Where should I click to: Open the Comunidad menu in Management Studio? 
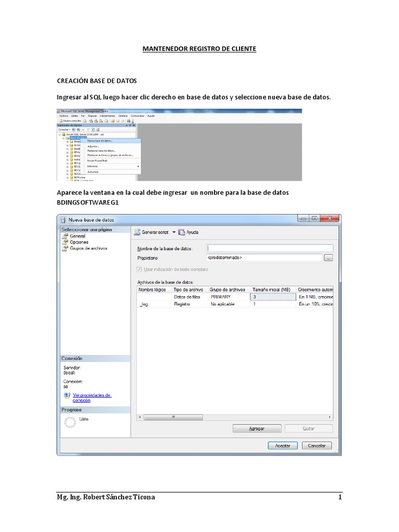[137, 116]
